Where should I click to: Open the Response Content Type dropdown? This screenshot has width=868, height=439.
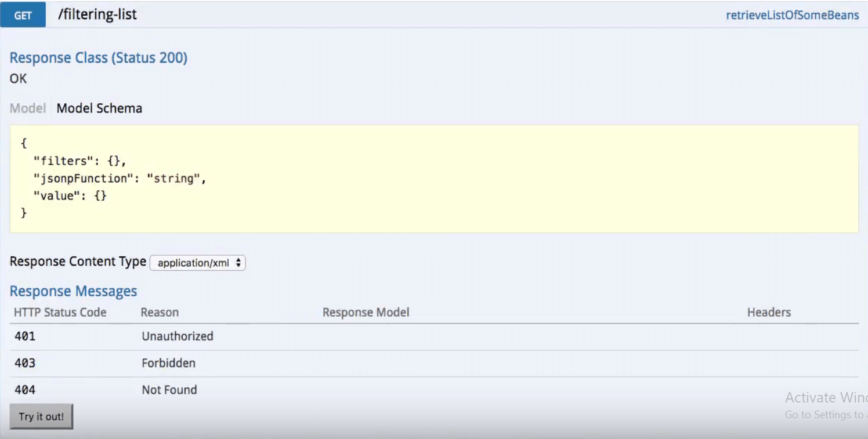(x=197, y=263)
